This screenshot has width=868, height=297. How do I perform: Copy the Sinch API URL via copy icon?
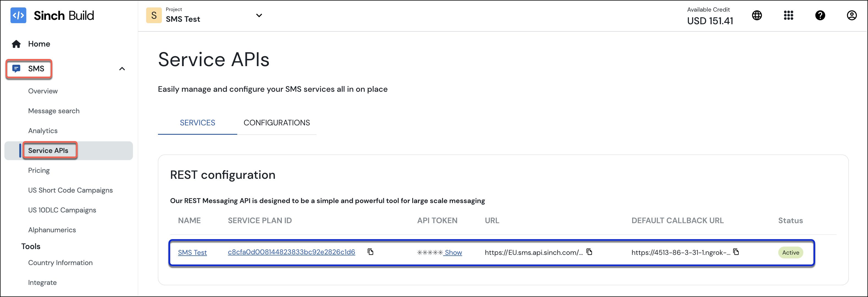click(x=589, y=252)
